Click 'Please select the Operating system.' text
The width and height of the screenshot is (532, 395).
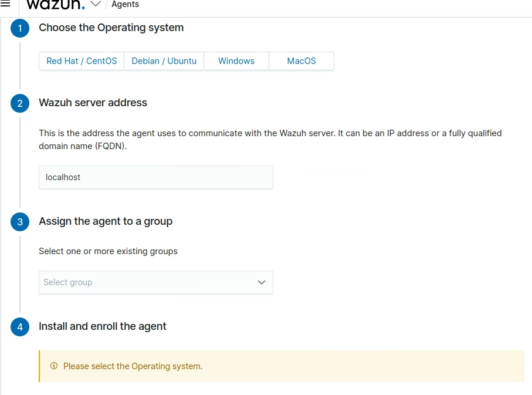[133, 366]
